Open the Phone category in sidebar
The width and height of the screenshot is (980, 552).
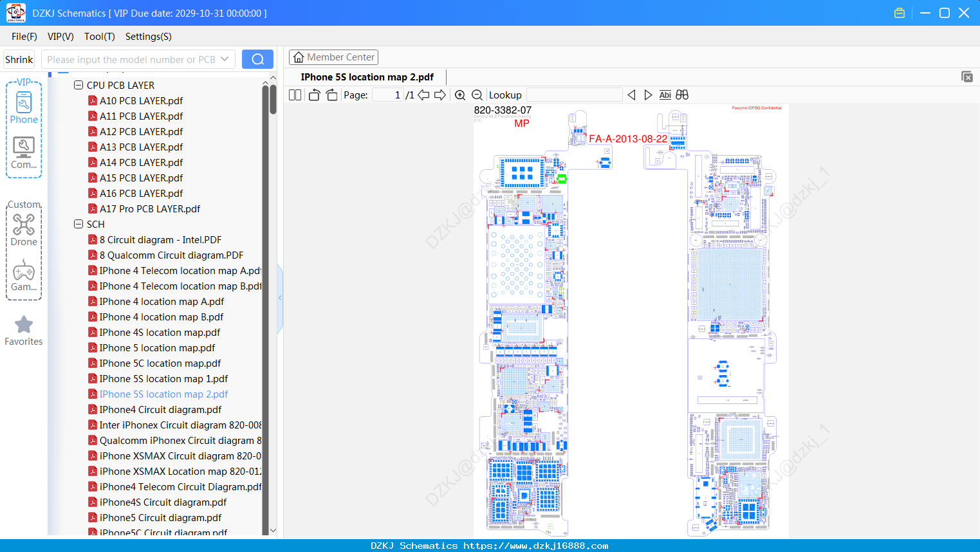pos(24,107)
